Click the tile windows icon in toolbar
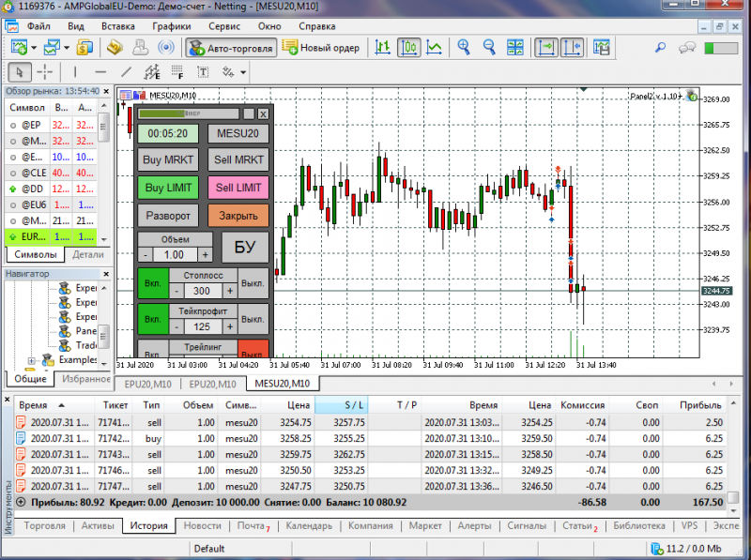Viewport: 751px width, 560px height. pos(514,48)
